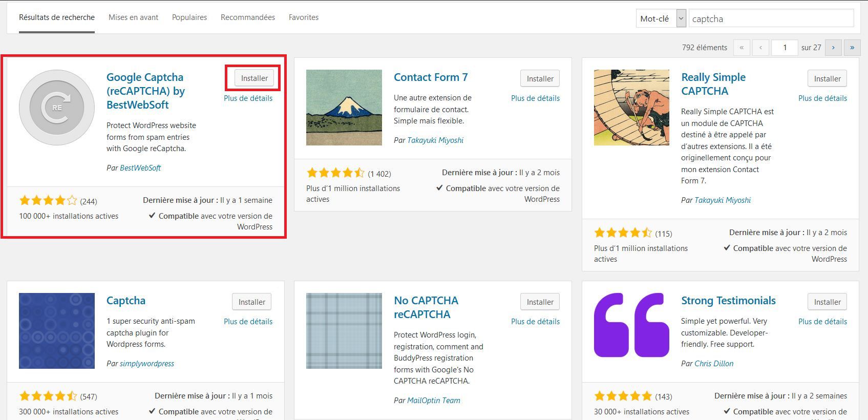Visit author Takayuki Miyoshi under Really Simple CAPTCHA
Image resolution: width=868 pixels, height=420 pixels.
(723, 200)
